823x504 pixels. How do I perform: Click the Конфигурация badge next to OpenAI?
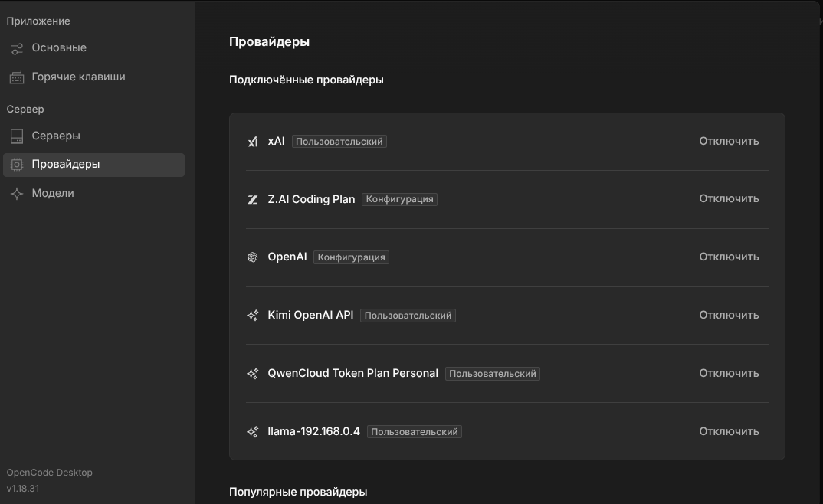coord(351,257)
